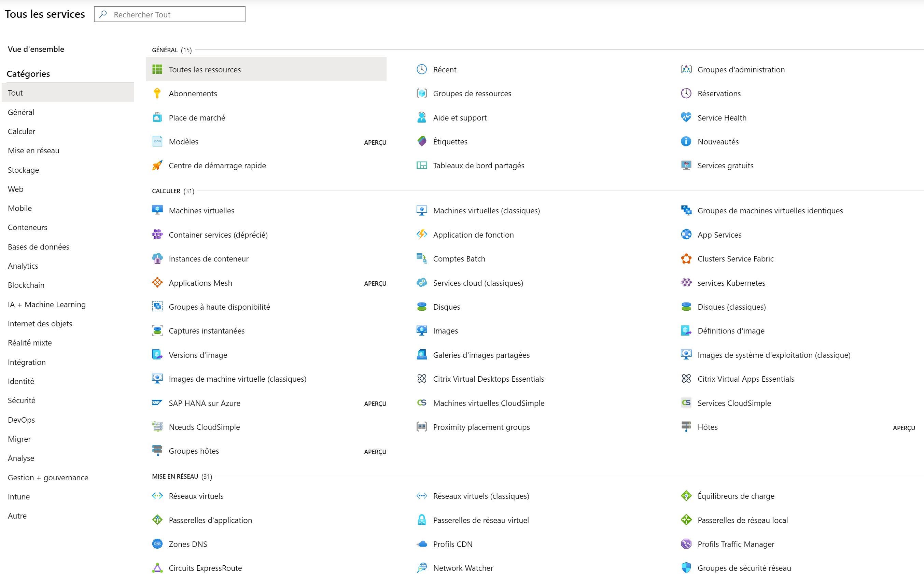Click the lock icon for Passerelles de réseau virtuel
Image resolution: width=924 pixels, height=579 pixels.
pyautogui.click(x=422, y=520)
